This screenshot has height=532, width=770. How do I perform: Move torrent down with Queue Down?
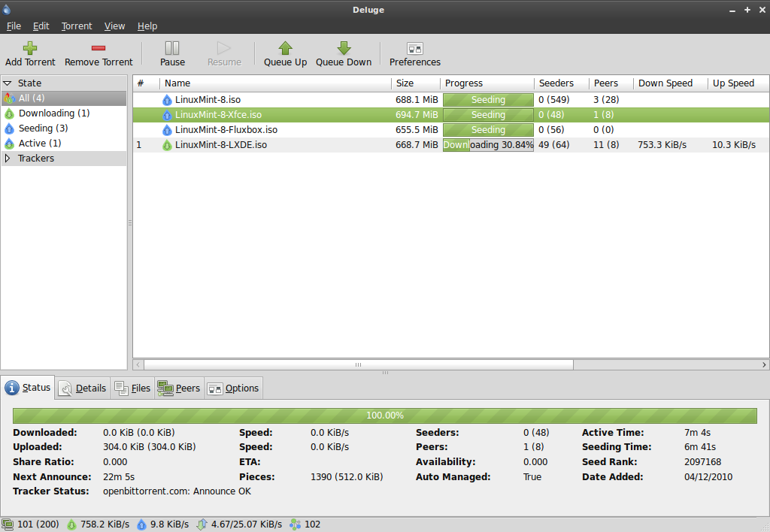[x=344, y=54]
